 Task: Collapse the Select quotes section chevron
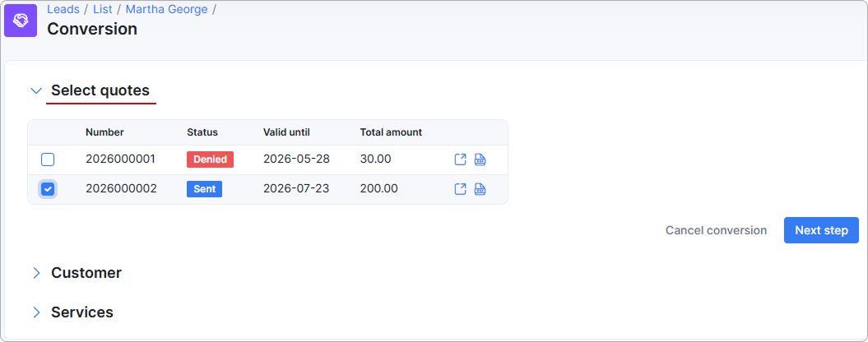pos(36,90)
